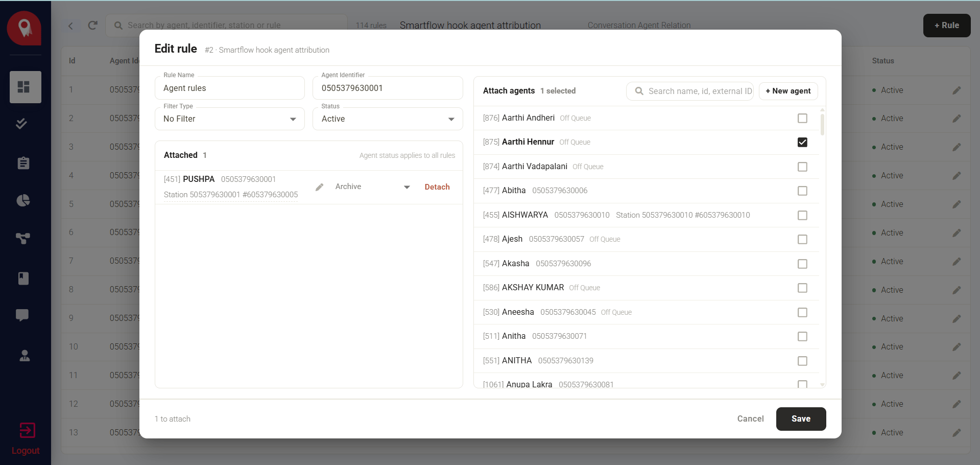The height and width of the screenshot is (465, 980).
Task: Check the Aneesha agent checkbox
Action: click(802, 312)
